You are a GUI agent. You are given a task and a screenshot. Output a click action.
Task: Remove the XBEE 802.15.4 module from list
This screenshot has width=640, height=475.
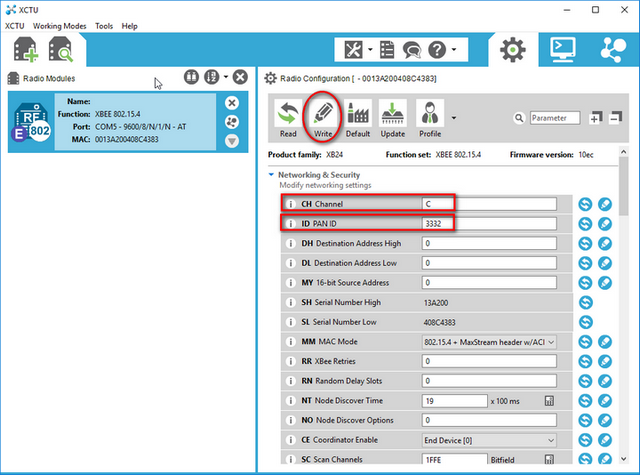click(x=232, y=103)
